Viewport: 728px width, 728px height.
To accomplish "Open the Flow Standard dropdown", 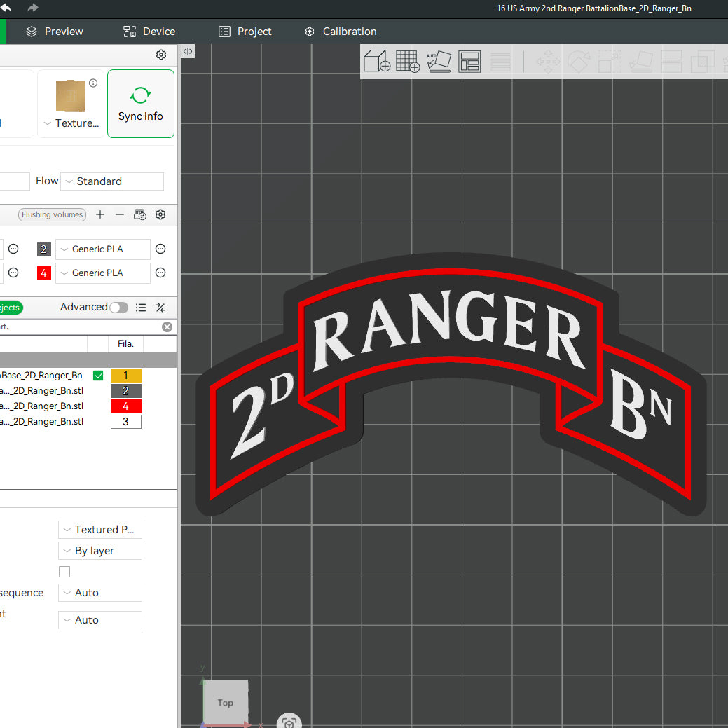I will (x=112, y=181).
